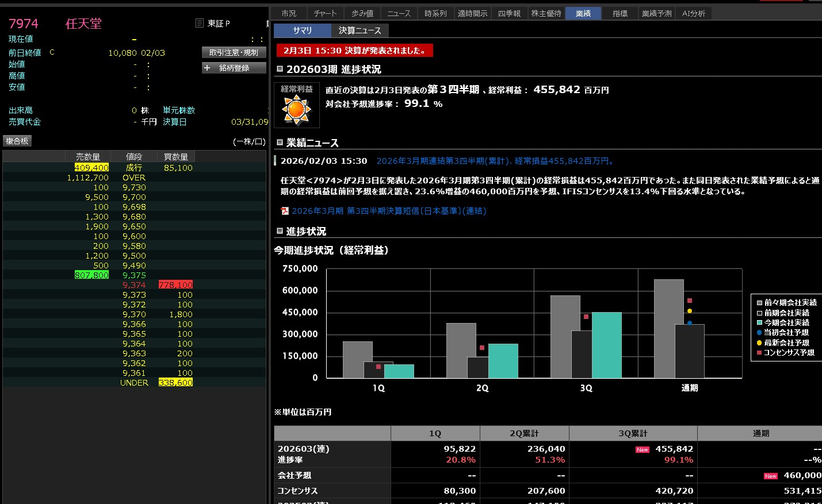Open the PDF icon for 決算短信
This screenshot has height=504, width=822.
click(x=284, y=211)
